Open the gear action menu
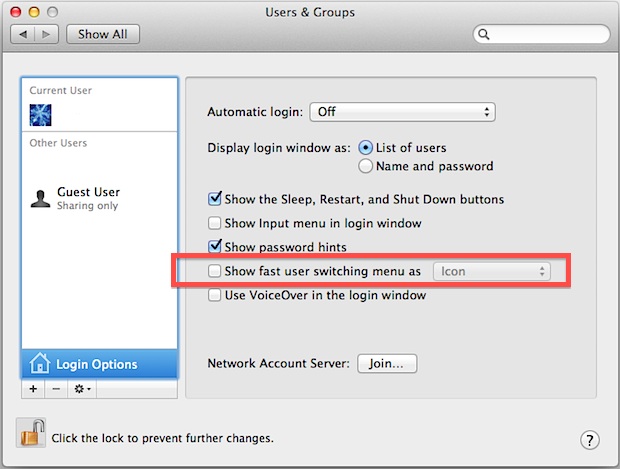 82,389
